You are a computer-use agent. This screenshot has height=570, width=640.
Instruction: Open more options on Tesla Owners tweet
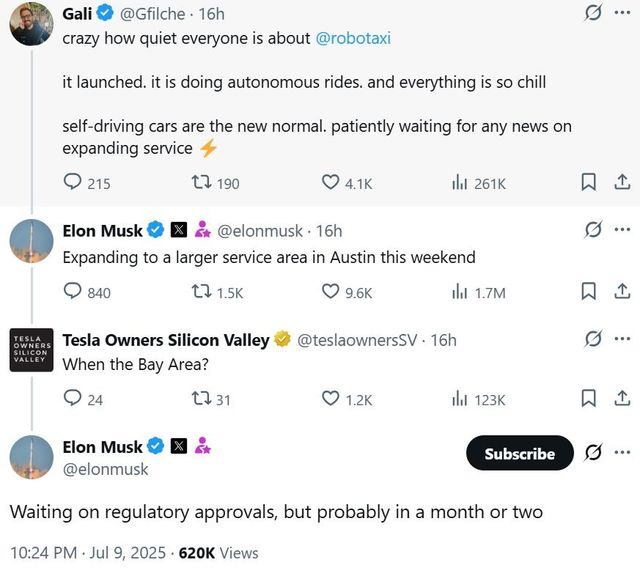[623, 339]
